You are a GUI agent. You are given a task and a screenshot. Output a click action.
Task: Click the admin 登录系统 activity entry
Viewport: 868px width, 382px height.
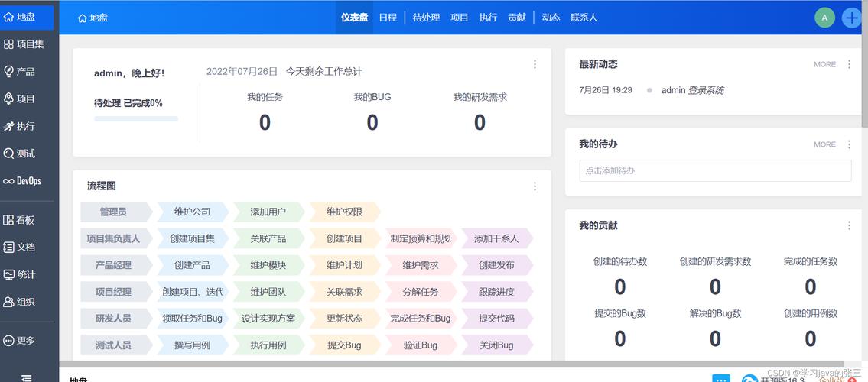(x=693, y=90)
